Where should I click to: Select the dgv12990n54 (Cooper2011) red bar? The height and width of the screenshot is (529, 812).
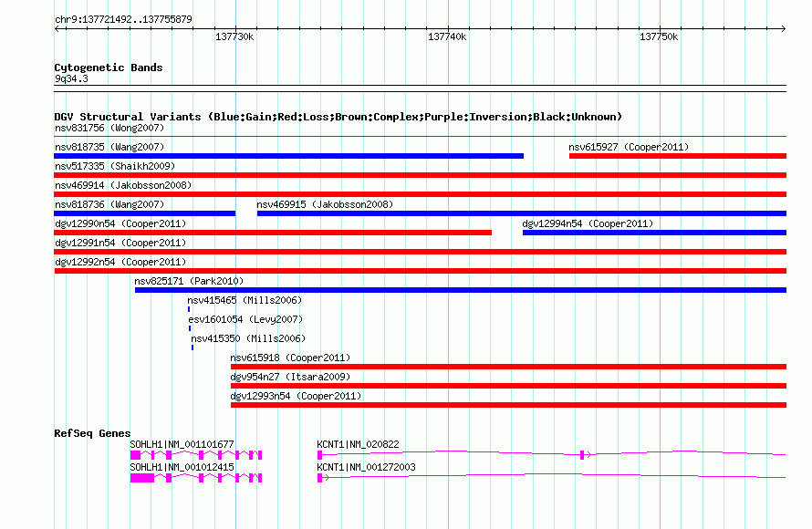click(x=273, y=233)
